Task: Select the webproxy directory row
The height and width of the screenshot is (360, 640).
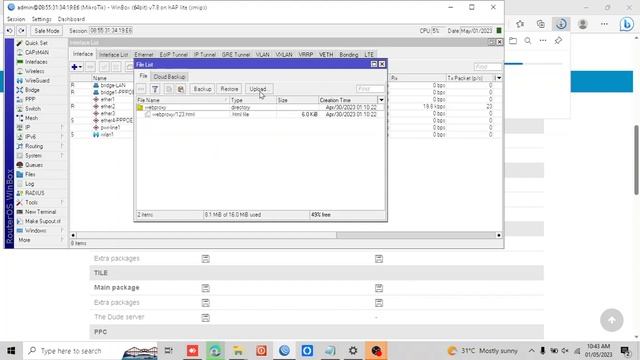Action: click(x=260, y=107)
